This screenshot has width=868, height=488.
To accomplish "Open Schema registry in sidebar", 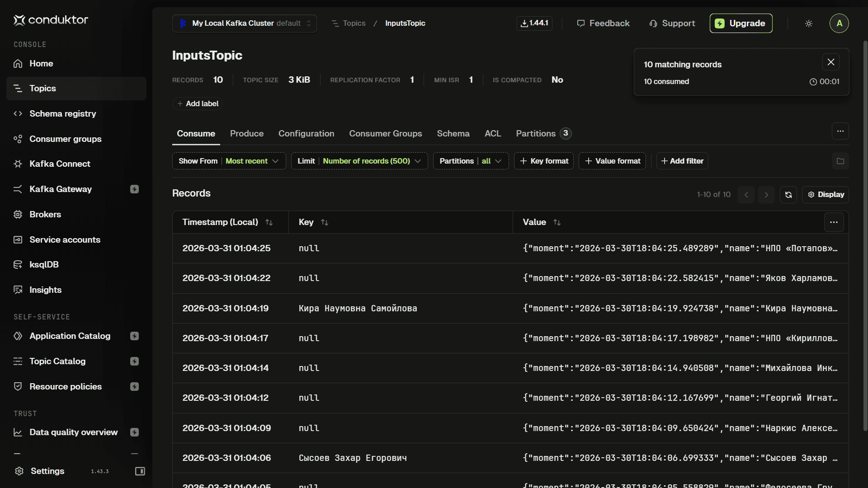I will pos(62,114).
